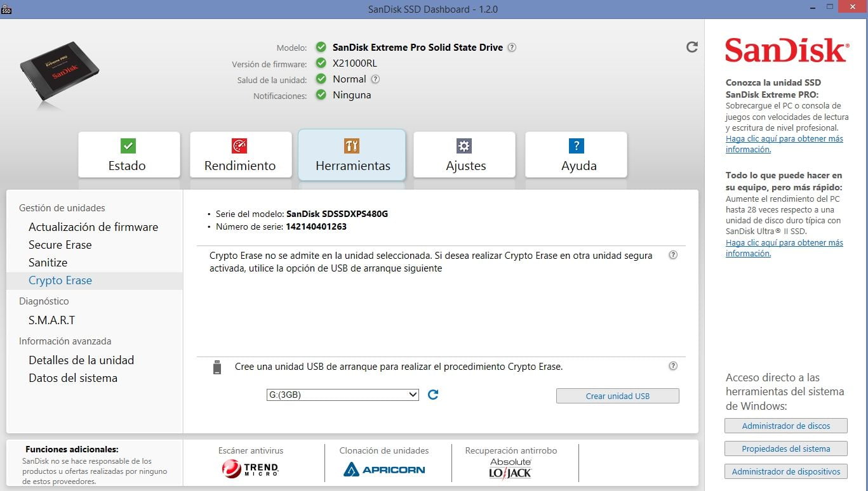
Task: Click the refresh icon near the drive info
Action: [x=692, y=47]
